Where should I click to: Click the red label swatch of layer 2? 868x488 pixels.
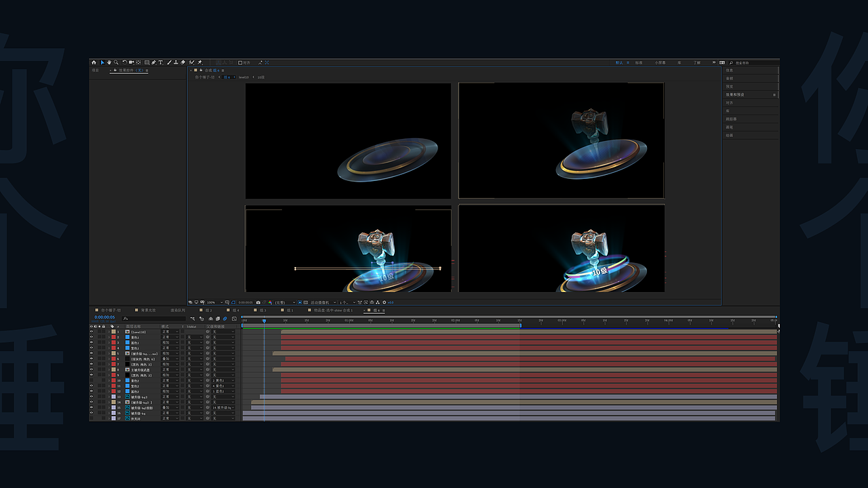[x=113, y=337]
